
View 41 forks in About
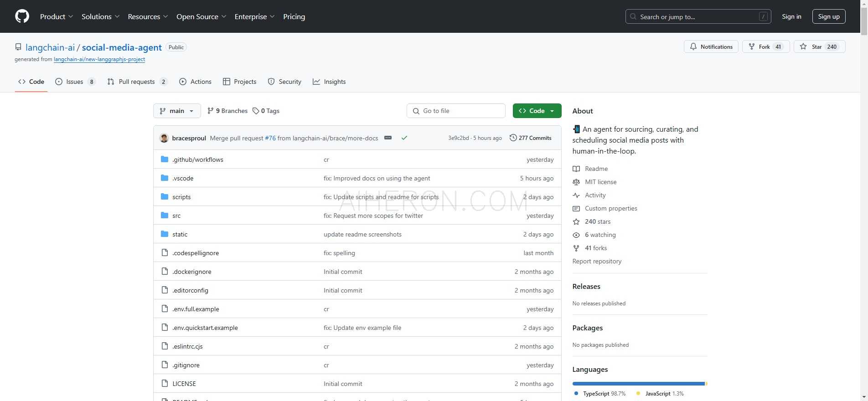tap(590, 248)
